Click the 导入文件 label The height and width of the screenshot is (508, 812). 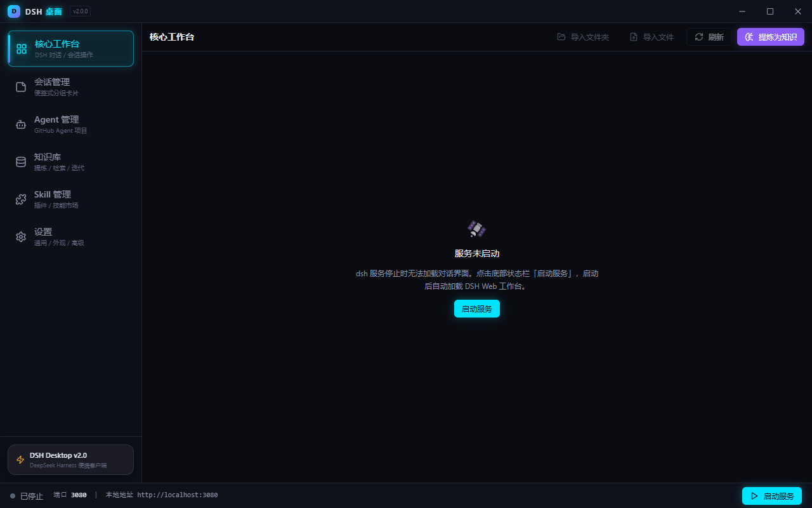coord(658,37)
